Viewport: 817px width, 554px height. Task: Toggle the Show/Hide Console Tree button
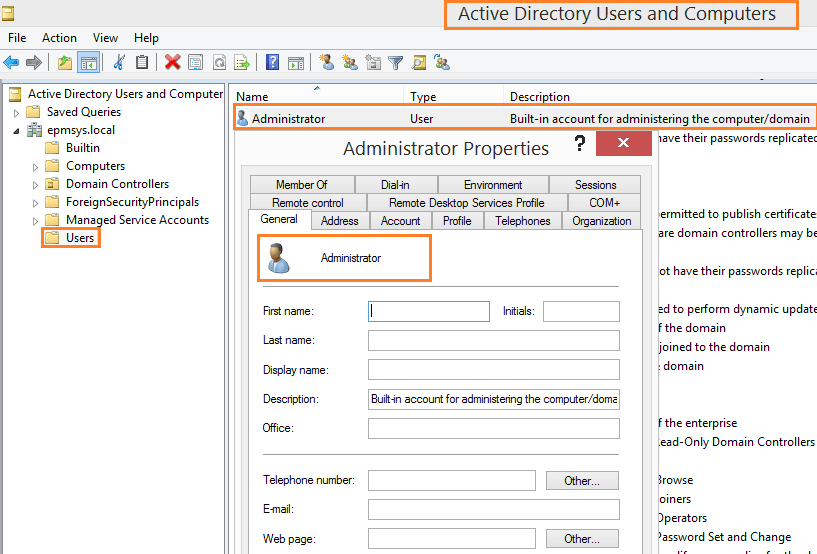pos(89,63)
